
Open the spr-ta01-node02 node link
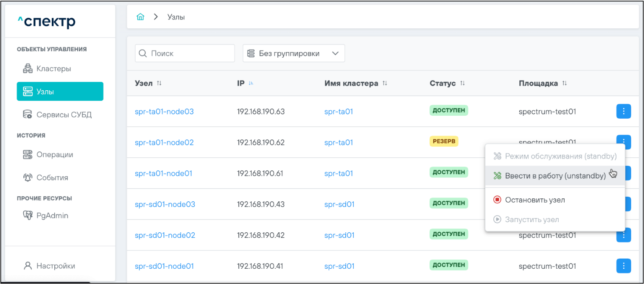point(164,142)
